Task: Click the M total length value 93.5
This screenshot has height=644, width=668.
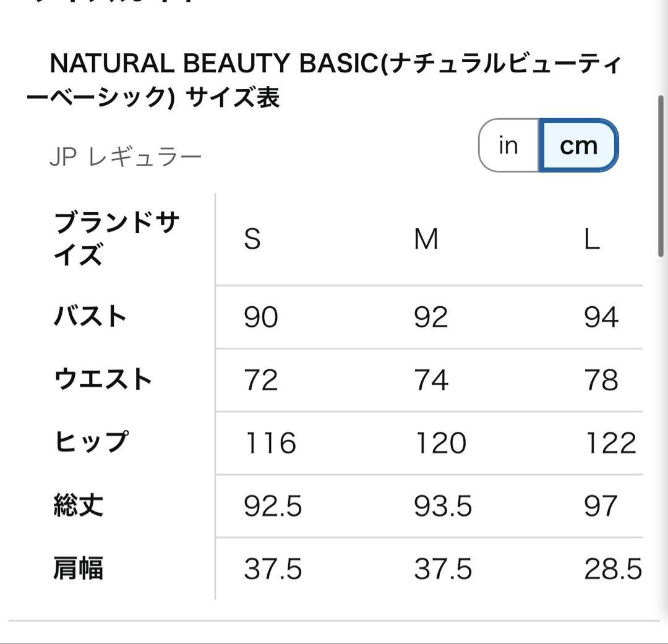Action: [x=443, y=506]
